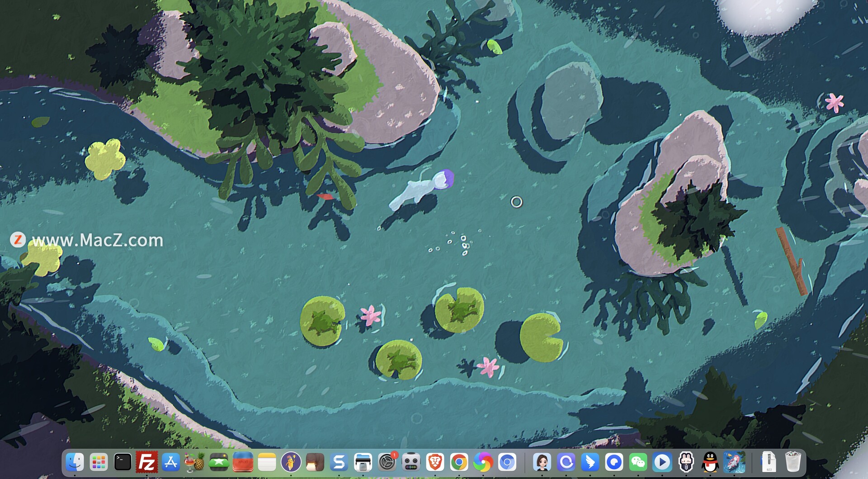Open the BZ2 archive file in Dock
This screenshot has width=868, height=479.
pos(769,462)
